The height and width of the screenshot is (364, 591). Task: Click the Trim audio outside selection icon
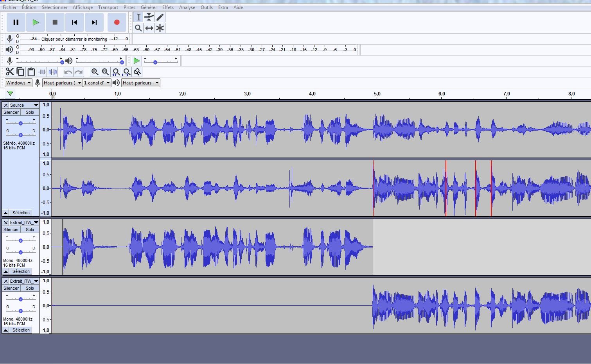pyautogui.click(x=42, y=72)
